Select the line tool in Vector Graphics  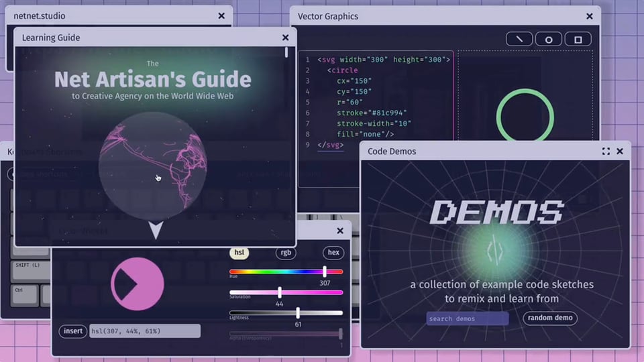519,40
